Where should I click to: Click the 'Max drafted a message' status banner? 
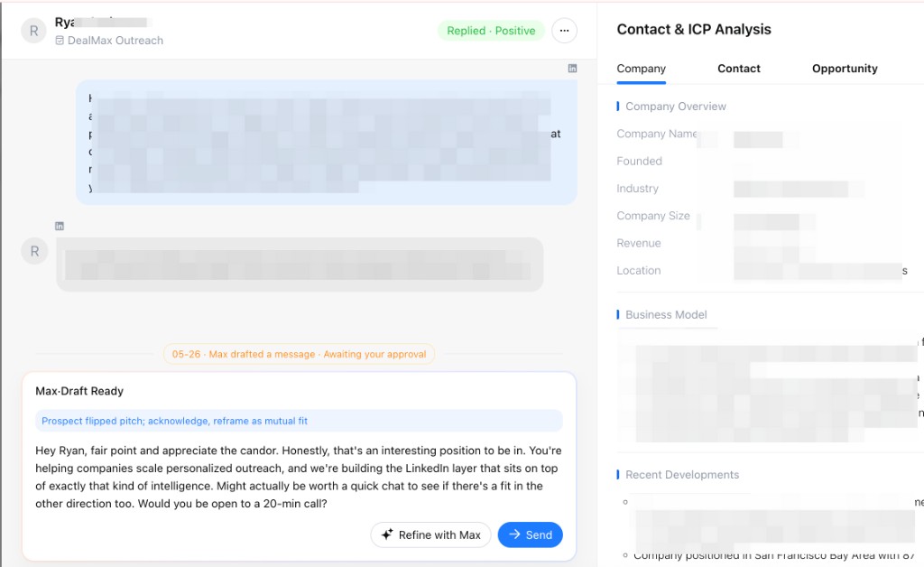point(299,354)
